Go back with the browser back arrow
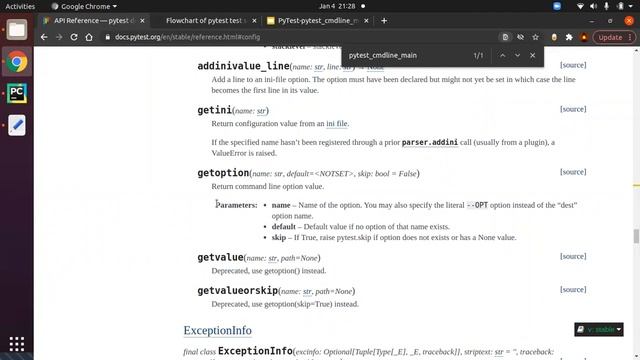This screenshot has height=360, width=640. (44, 37)
